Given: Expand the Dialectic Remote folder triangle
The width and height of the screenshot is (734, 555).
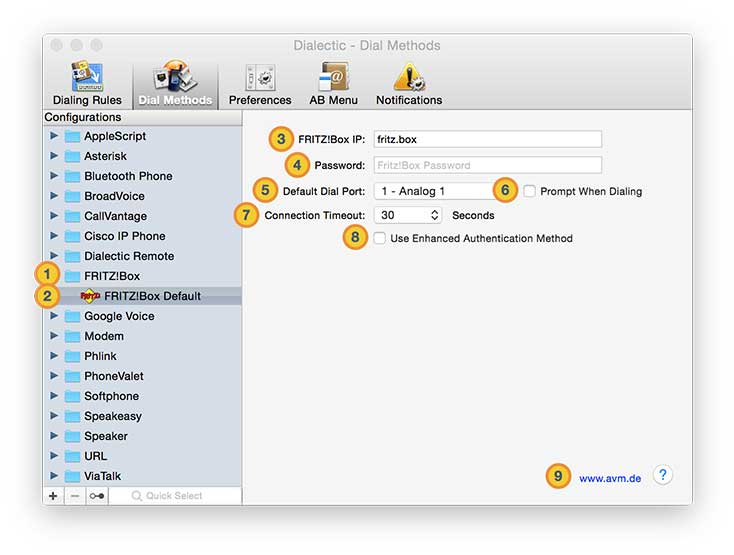Looking at the screenshot, I should coord(54,256).
